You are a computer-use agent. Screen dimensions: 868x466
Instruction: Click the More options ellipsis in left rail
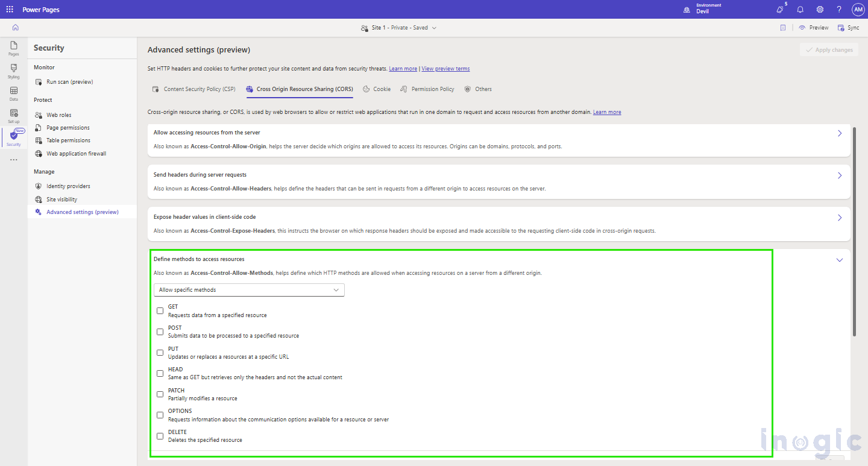coord(13,160)
